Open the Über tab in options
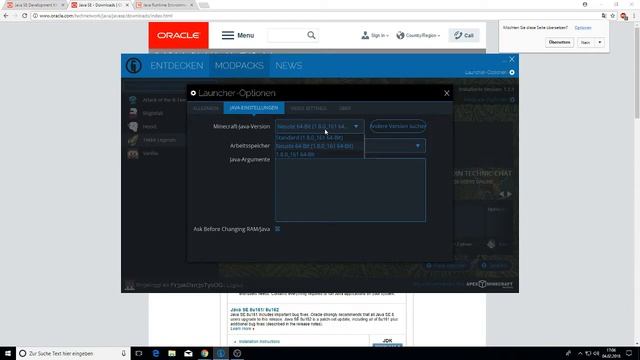Viewport: 640px width, 360px height. pos(345,108)
